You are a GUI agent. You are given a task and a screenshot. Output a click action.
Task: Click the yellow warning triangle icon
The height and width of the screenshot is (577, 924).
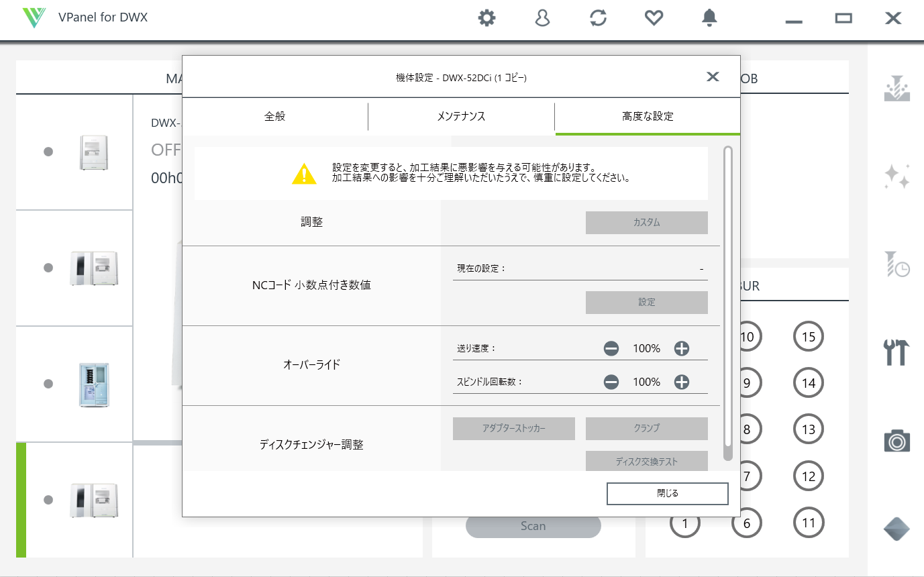[304, 174]
